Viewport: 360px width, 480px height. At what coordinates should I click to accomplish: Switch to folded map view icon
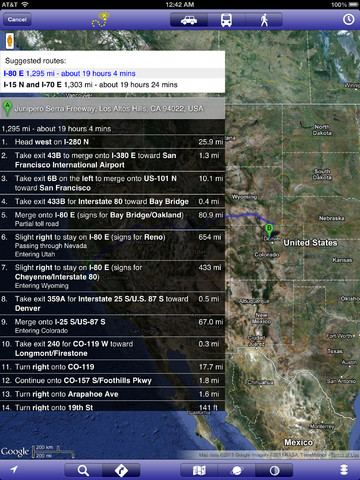[199, 470]
